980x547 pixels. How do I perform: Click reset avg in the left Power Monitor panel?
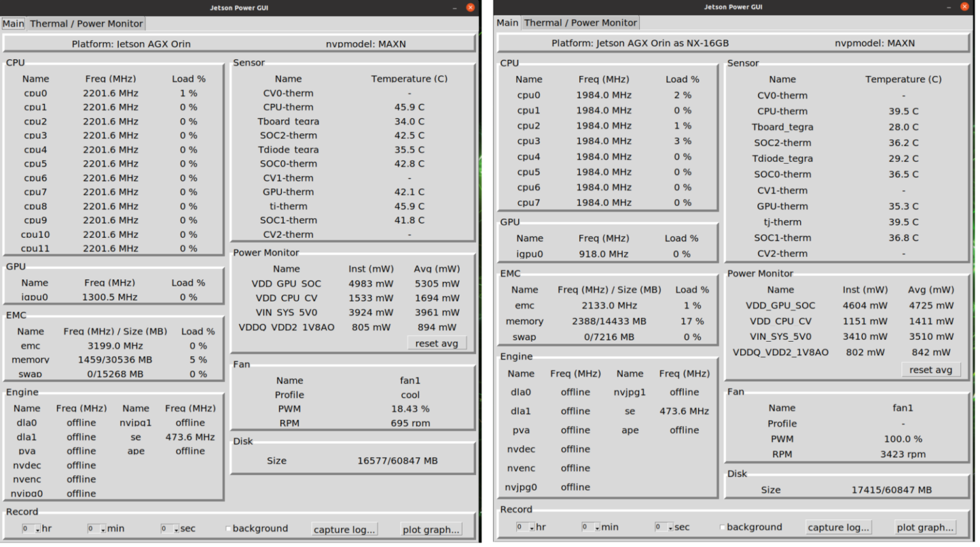point(436,343)
